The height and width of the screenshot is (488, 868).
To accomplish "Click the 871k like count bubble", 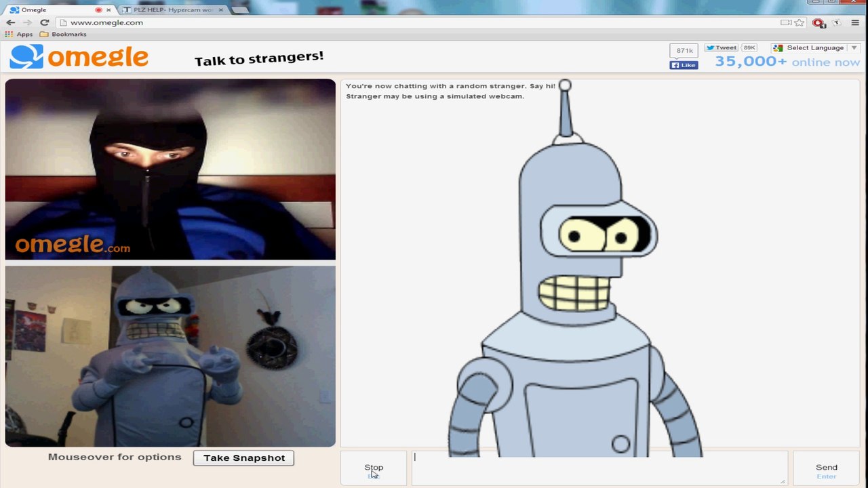I will 684,51.
